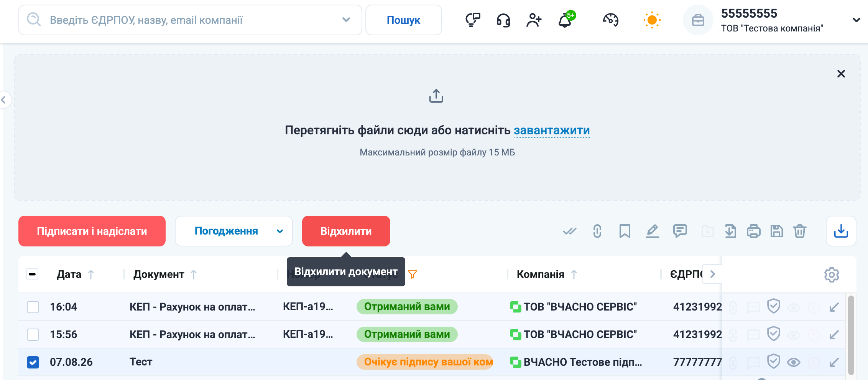Click ТОВ "ВЧАСНО СЕРВІС" in 15:56 row
Viewport: 868px width, 380px height.
(x=580, y=335)
